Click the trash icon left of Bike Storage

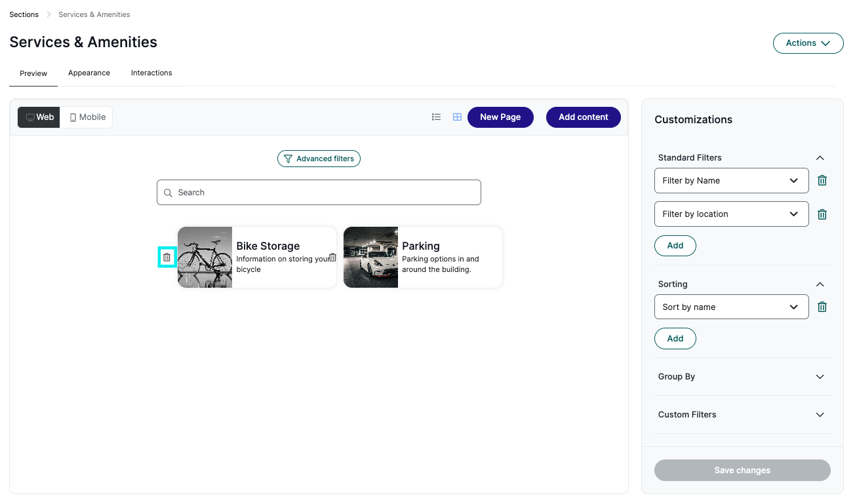(x=167, y=258)
